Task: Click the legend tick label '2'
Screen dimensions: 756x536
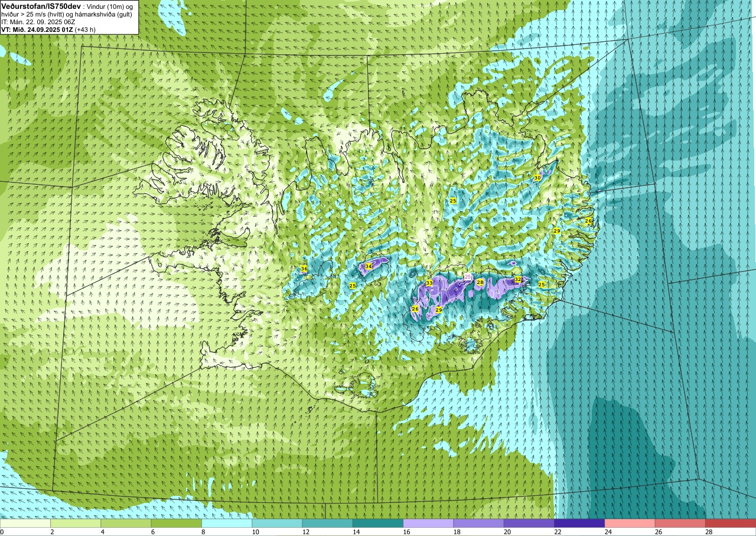Action: point(52,532)
